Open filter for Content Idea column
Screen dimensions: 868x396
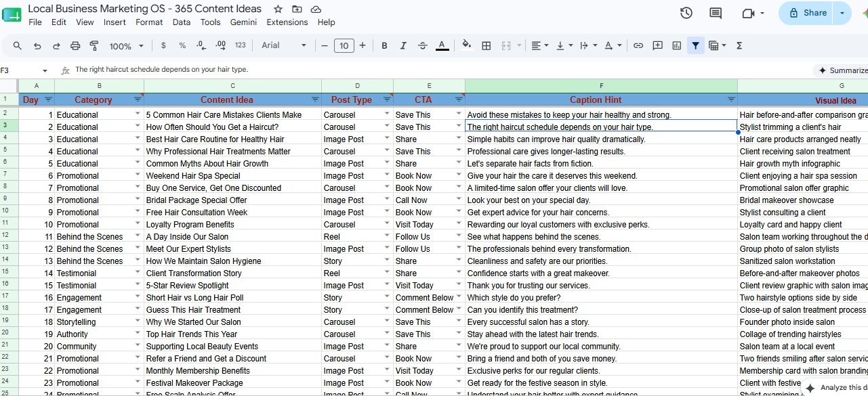click(315, 100)
